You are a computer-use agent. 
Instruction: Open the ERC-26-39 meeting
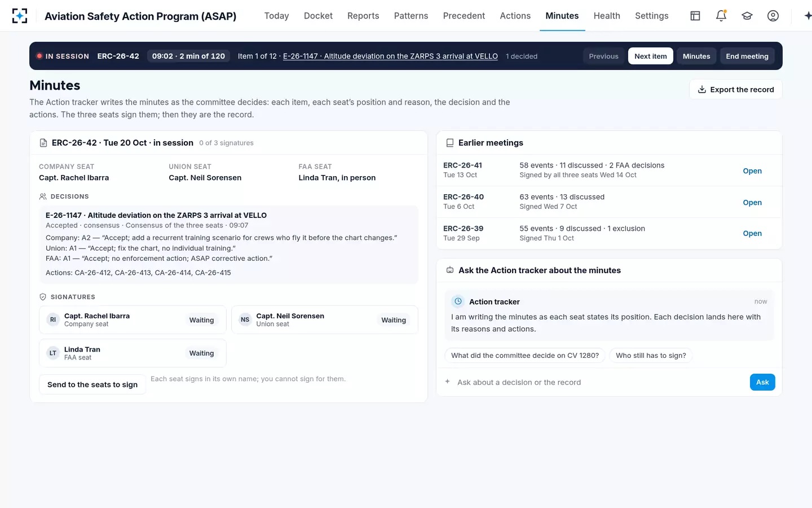pyautogui.click(x=752, y=233)
